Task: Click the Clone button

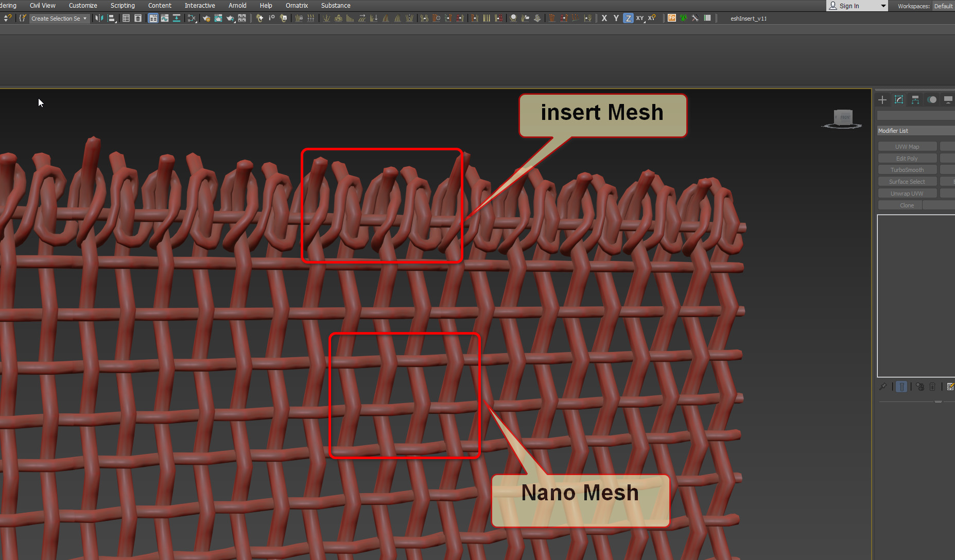Action: (900, 205)
